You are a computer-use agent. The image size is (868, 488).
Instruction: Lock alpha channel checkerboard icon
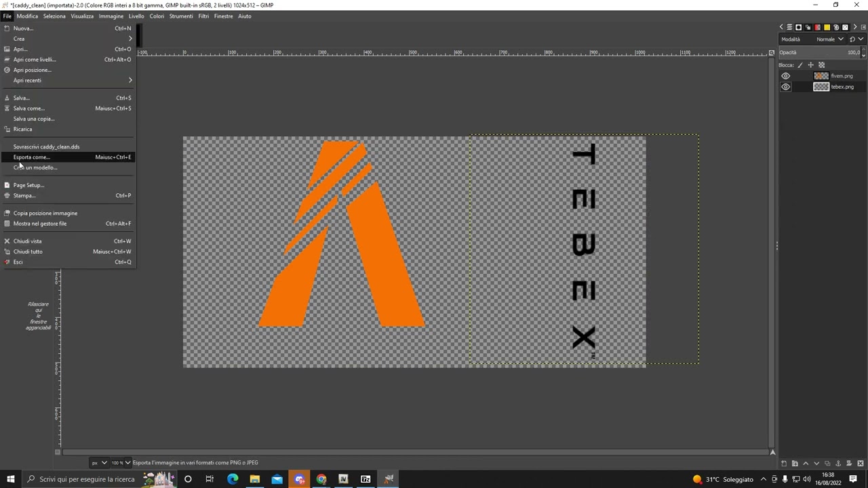coord(821,65)
